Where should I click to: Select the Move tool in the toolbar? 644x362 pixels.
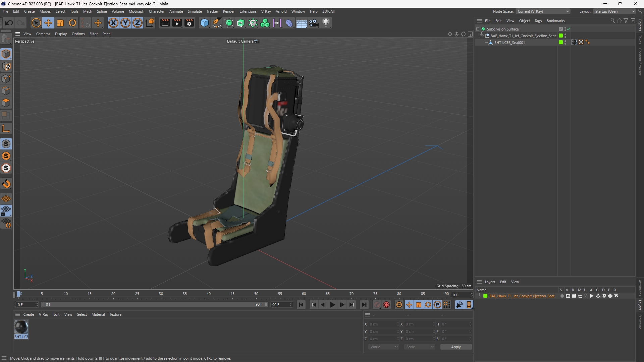pos(48,23)
